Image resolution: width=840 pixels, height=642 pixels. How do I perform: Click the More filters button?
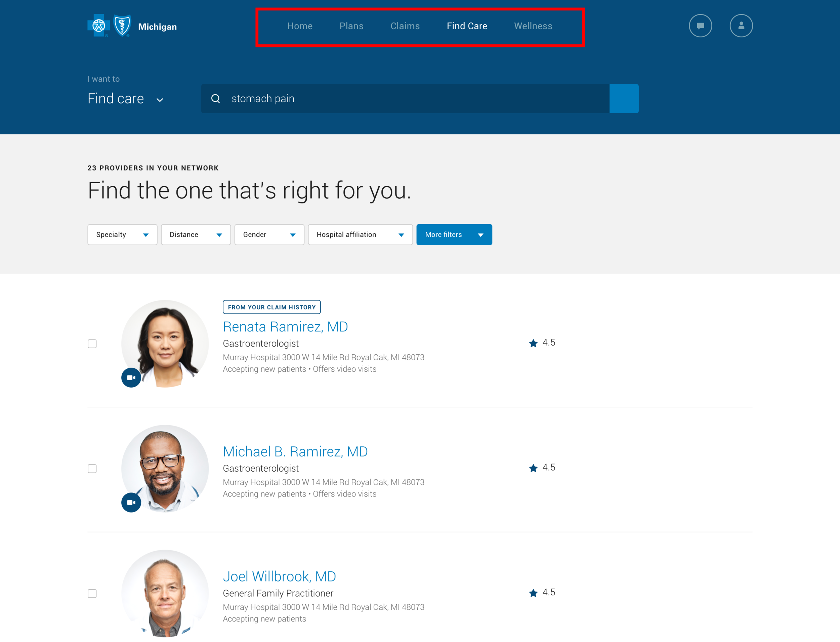[454, 235]
